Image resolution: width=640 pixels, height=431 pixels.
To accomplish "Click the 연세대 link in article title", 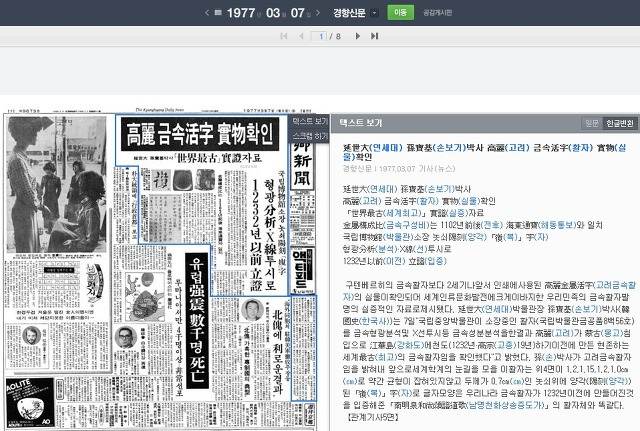I will point(384,148).
